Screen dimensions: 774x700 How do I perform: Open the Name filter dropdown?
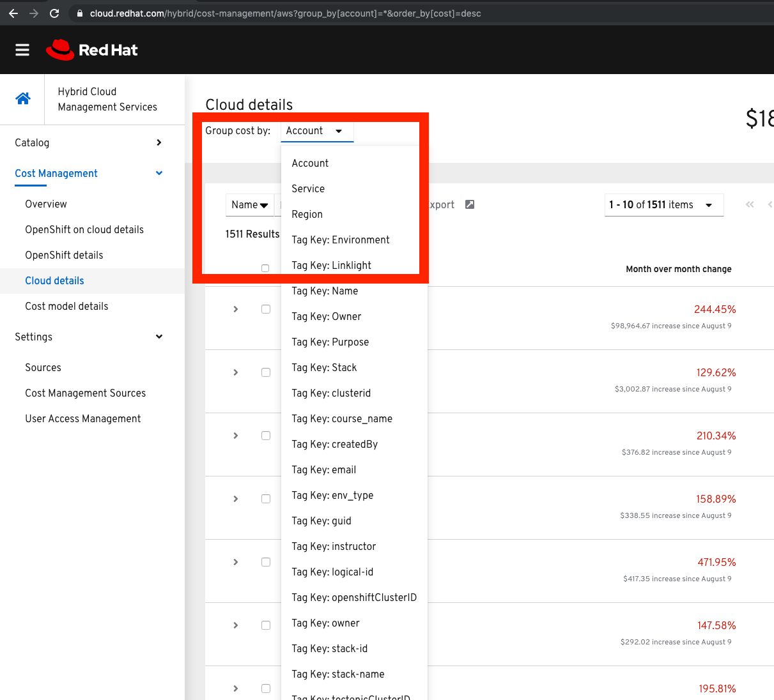(250, 205)
